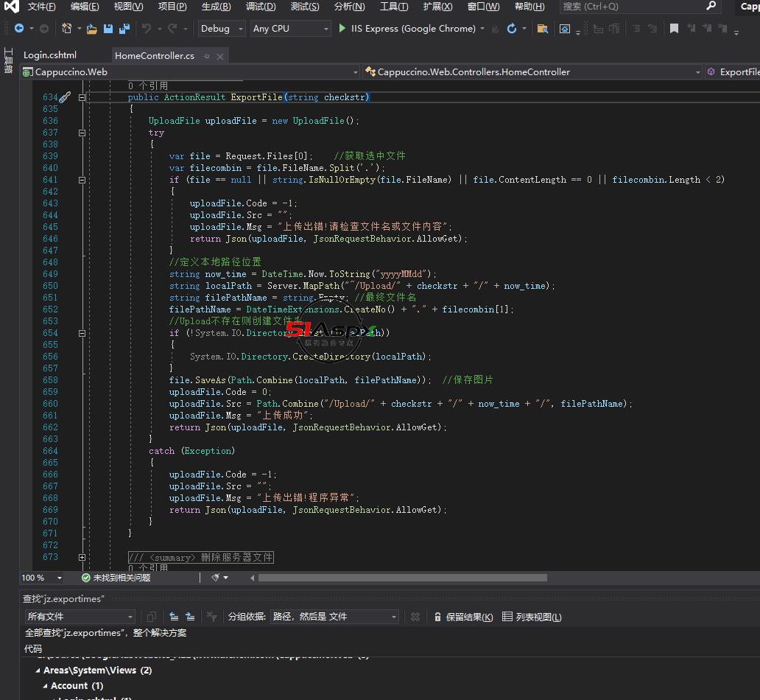Open the 视图(V) menu
The width and height of the screenshot is (760, 700).
tap(128, 7)
